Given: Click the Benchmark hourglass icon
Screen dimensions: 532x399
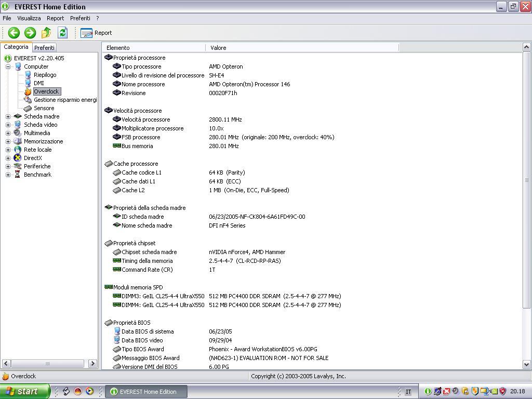Looking at the screenshot, I should coord(18,175).
